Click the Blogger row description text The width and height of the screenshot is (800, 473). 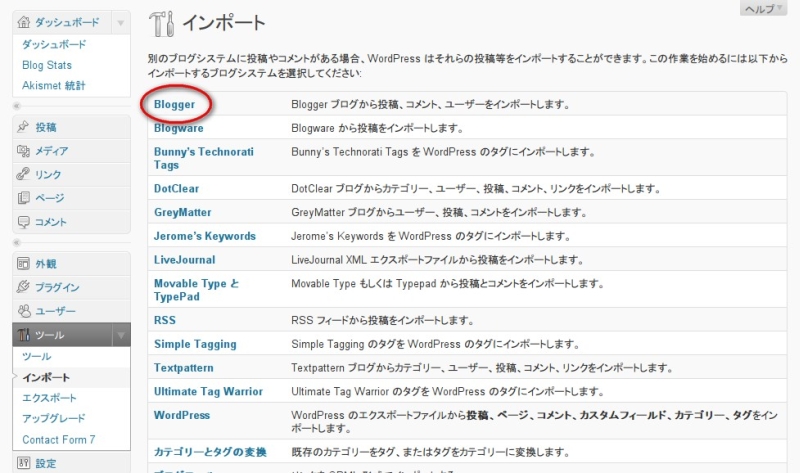click(x=430, y=105)
